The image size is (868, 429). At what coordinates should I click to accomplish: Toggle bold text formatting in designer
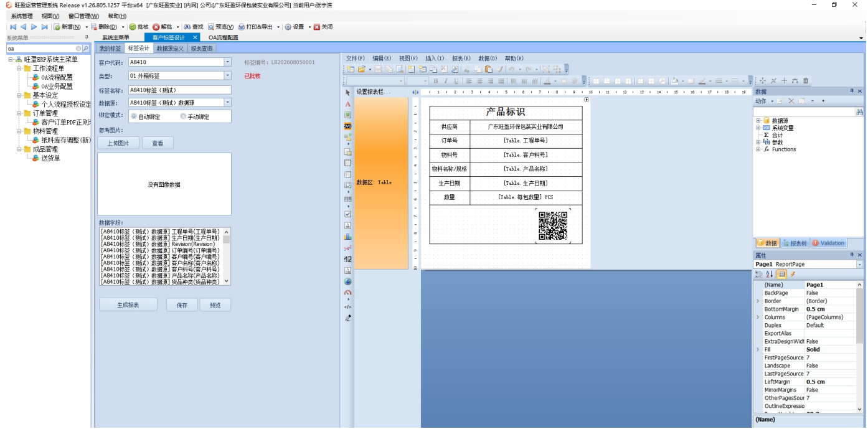436,81
